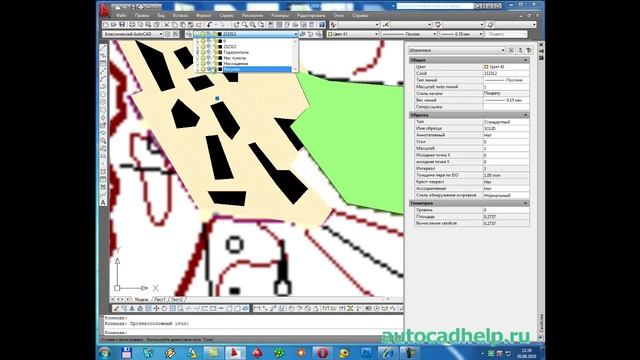
Task: Click the color swatch for layer 0
Action: click(x=220, y=41)
